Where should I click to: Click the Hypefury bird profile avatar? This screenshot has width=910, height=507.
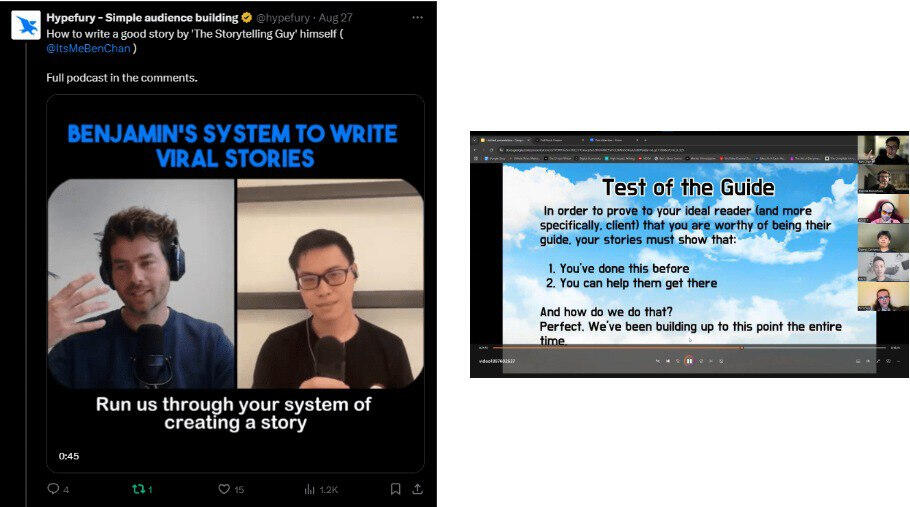(26, 26)
